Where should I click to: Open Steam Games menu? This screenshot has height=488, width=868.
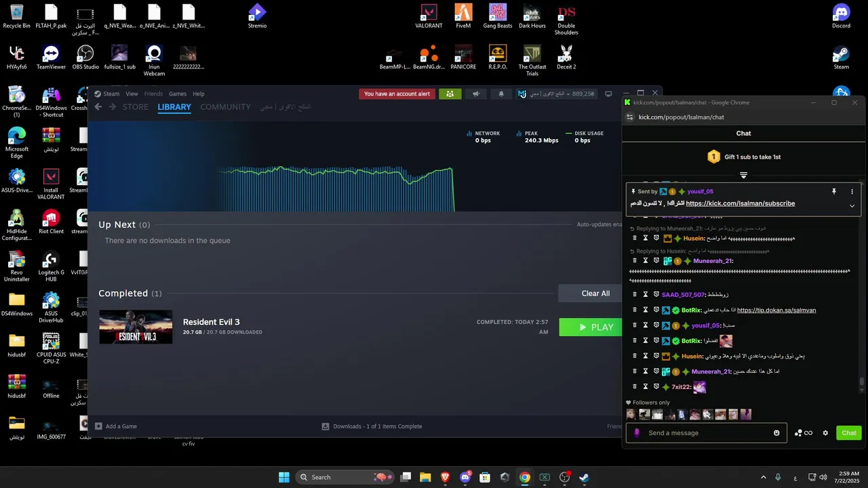tap(178, 94)
